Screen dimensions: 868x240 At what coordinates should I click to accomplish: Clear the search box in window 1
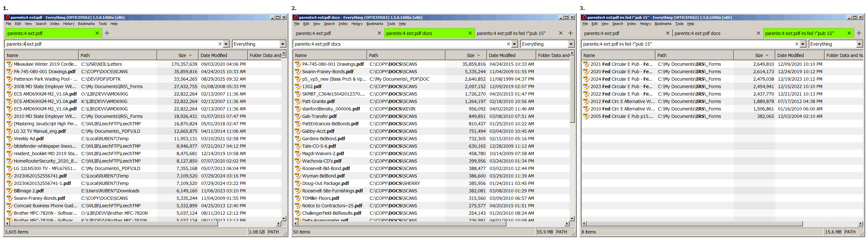pyautogui.click(x=220, y=44)
